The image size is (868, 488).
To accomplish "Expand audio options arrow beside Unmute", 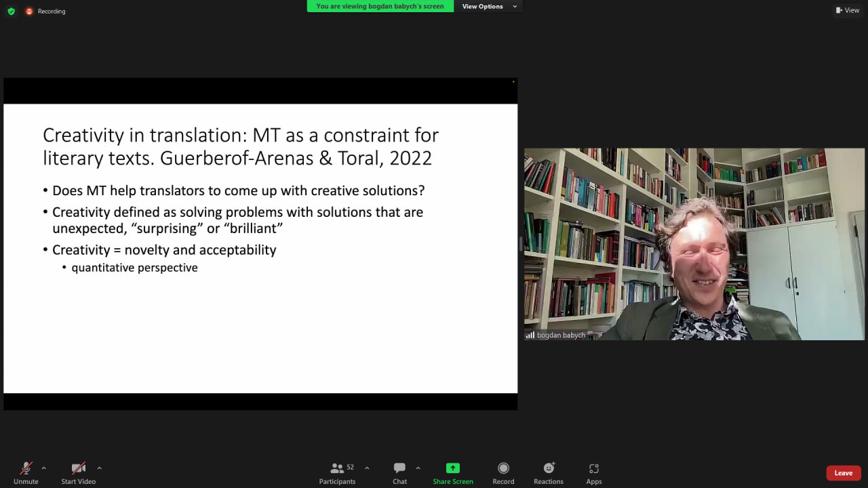I will (x=44, y=468).
